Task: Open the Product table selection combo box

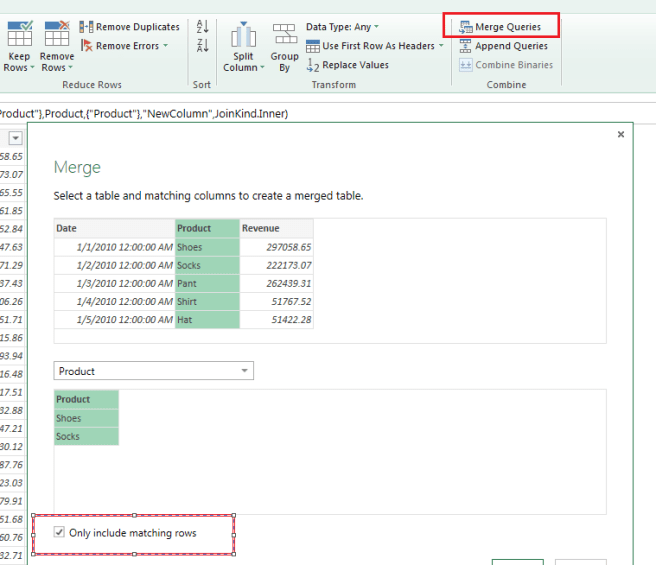Action: [153, 371]
